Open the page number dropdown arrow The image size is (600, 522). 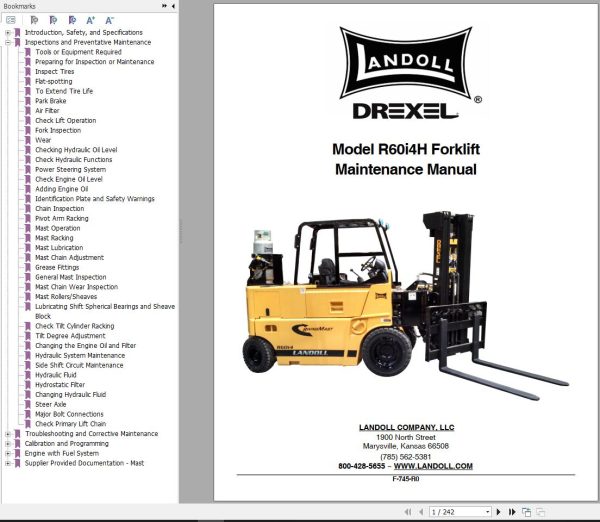(x=488, y=512)
